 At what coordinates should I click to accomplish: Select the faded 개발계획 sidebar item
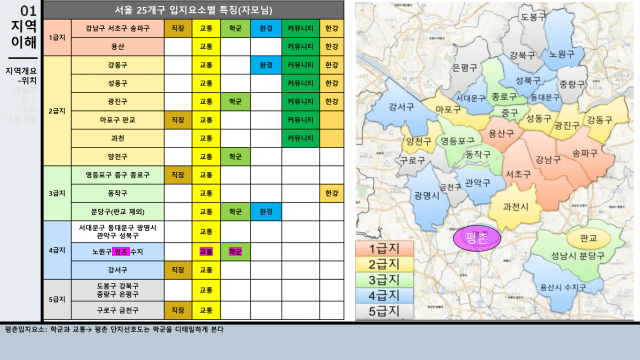point(21,119)
